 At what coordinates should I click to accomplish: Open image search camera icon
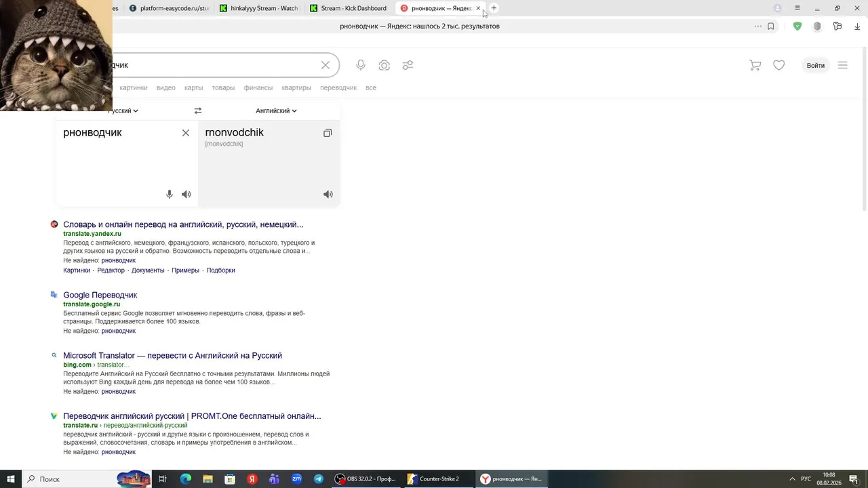[x=384, y=65]
